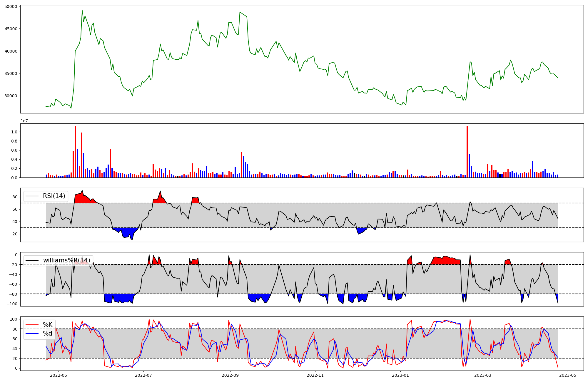Select the 2022-09 date tick label
The height and width of the screenshot is (382, 588).
[230, 375]
